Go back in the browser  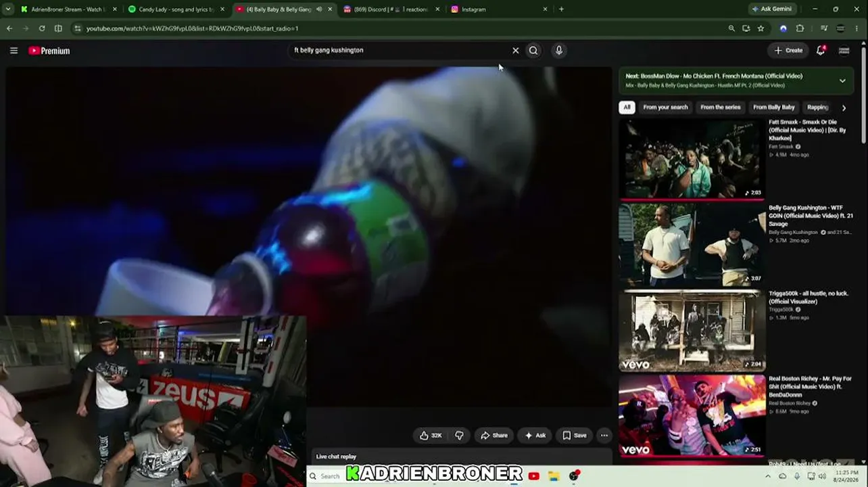point(9,28)
